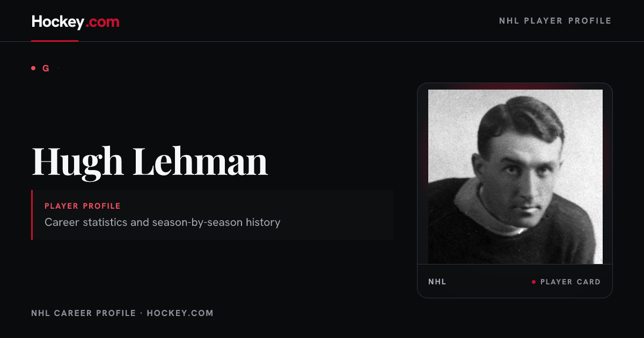Image resolution: width=644 pixels, height=338 pixels.
Task: Click the NHL label in the player card
Action: click(437, 282)
